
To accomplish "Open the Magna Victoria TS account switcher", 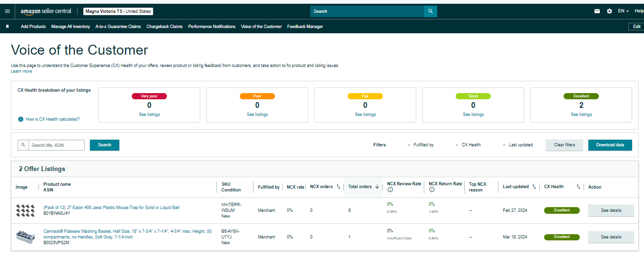I will (x=118, y=11).
